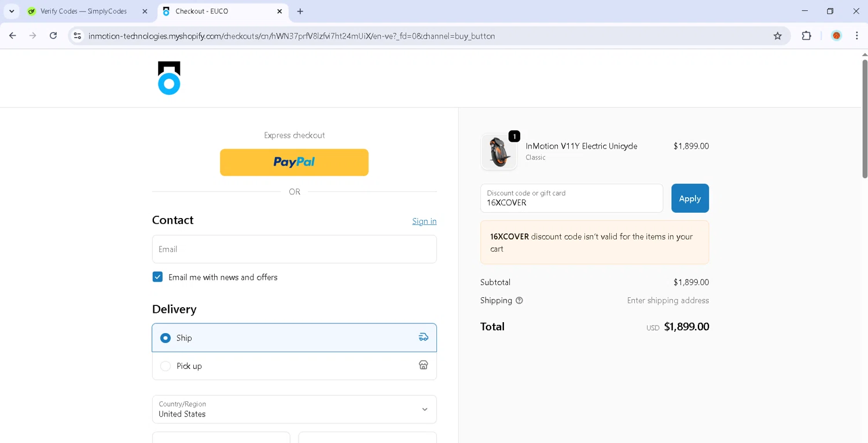
Task: Open the browser extensions puzzle icon
Action: 807,36
